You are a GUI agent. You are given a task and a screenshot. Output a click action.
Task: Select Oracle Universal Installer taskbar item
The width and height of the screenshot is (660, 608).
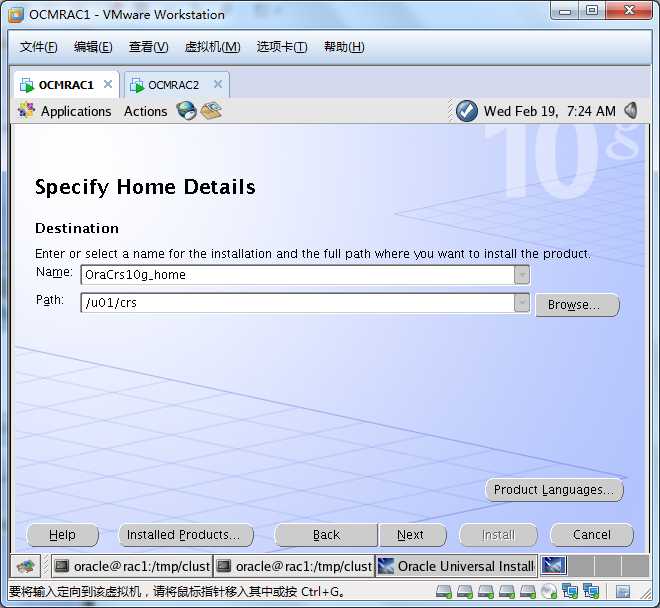[x=456, y=566]
